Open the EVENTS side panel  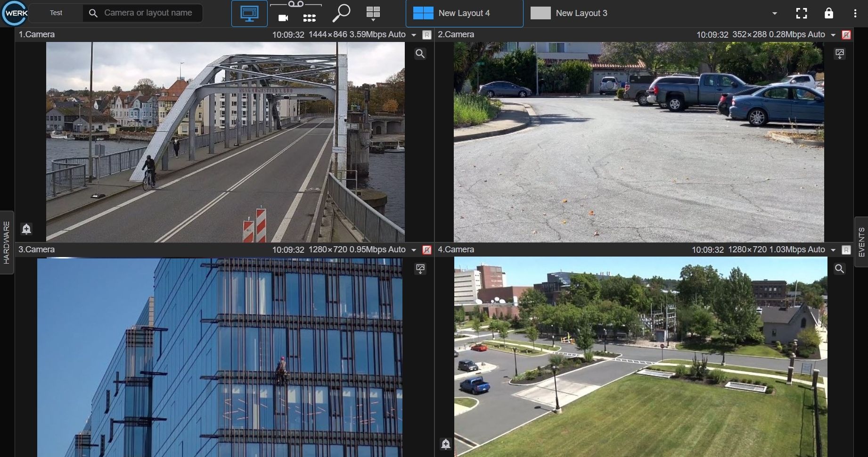861,242
